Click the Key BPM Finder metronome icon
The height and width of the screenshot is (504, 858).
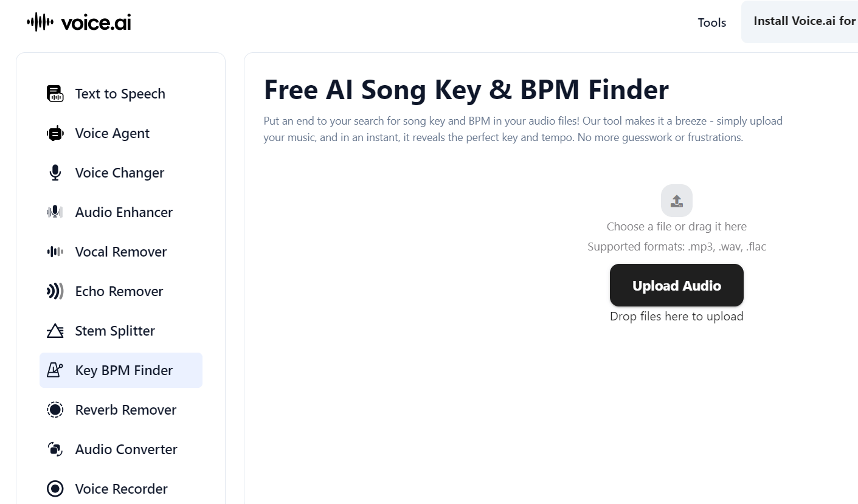pos(55,370)
